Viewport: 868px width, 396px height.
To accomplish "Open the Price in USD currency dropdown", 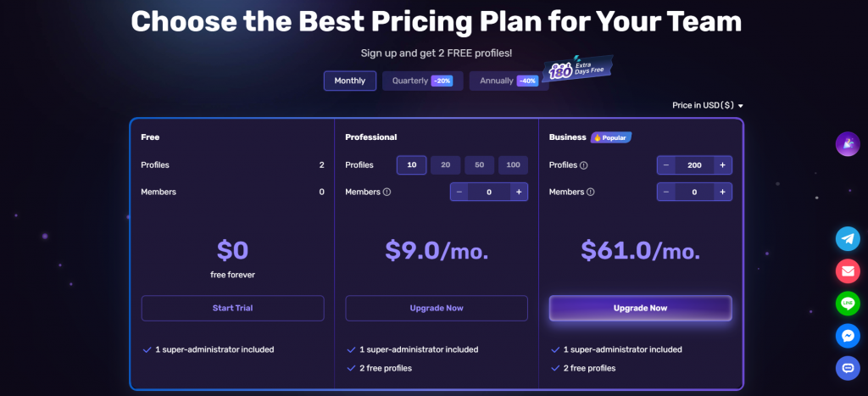I will (x=707, y=105).
